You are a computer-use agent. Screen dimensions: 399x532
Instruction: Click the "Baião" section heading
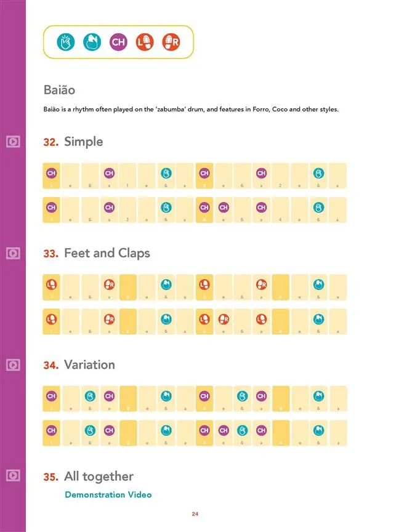[x=59, y=90]
